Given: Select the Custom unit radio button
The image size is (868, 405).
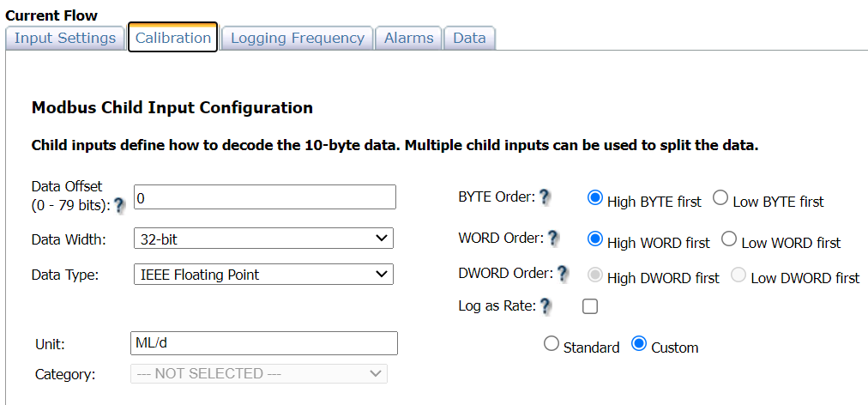Looking at the screenshot, I should pyautogui.click(x=638, y=344).
